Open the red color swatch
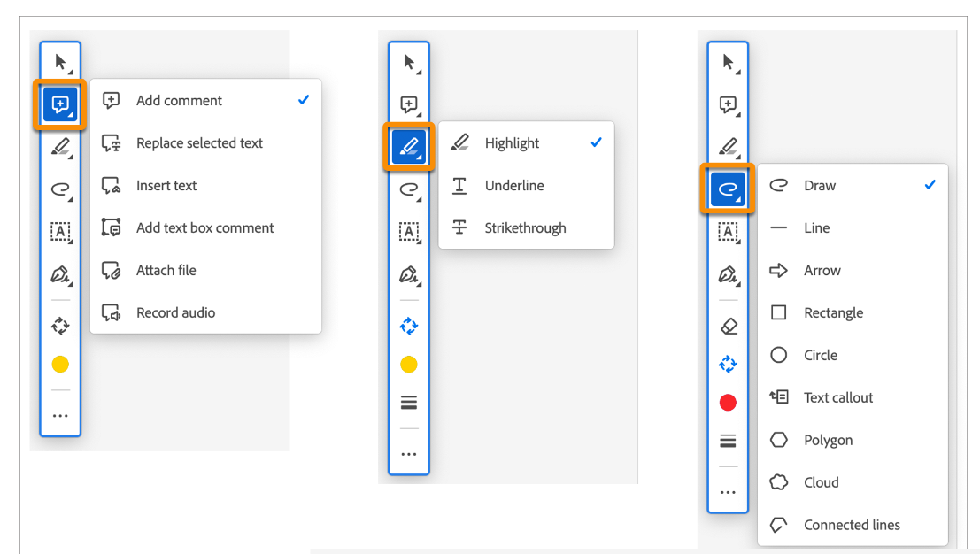The image size is (980, 554). (728, 403)
